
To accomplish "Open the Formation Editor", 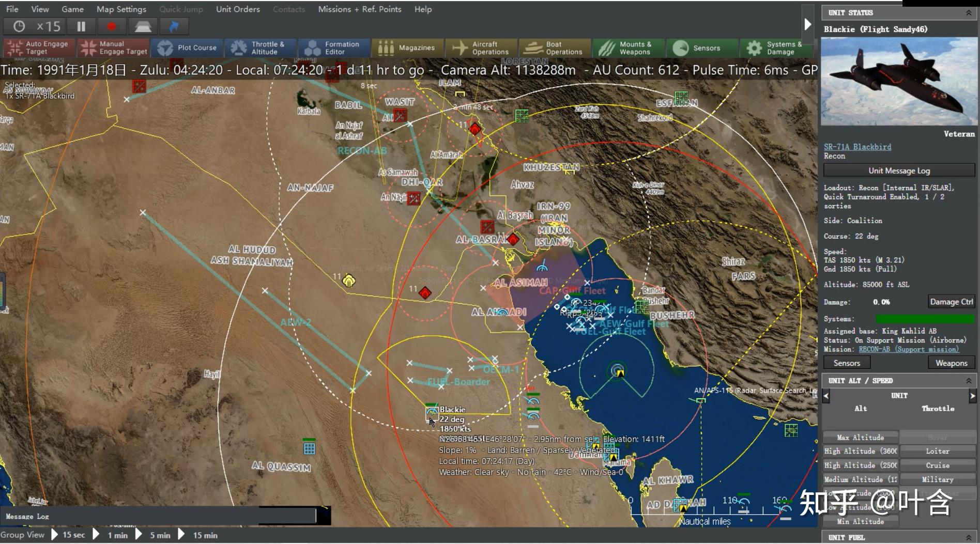I will (x=334, y=48).
